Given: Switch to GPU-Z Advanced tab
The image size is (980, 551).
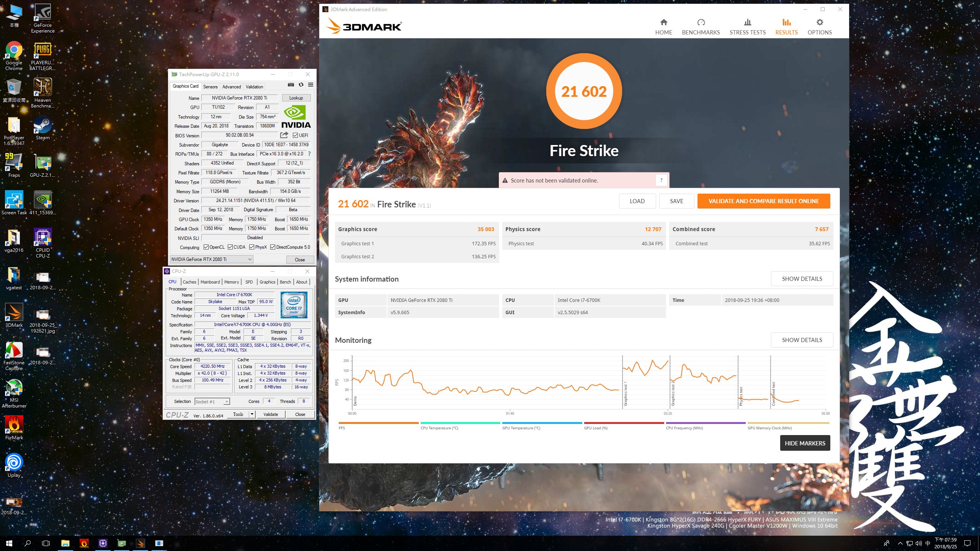Looking at the screenshot, I should pyautogui.click(x=232, y=87).
